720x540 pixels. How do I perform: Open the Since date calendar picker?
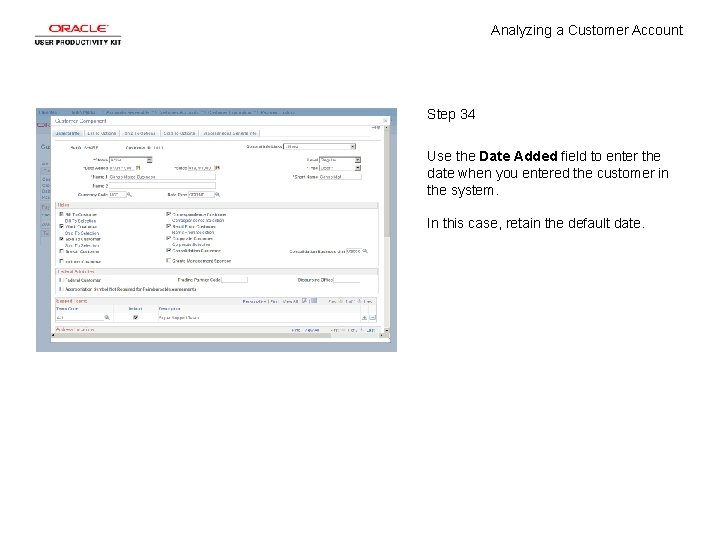(x=217, y=168)
